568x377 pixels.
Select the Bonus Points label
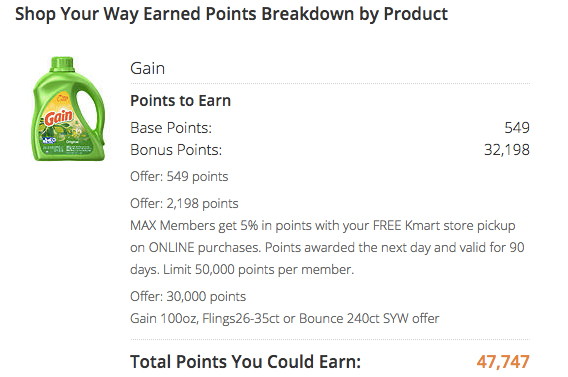coord(176,150)
